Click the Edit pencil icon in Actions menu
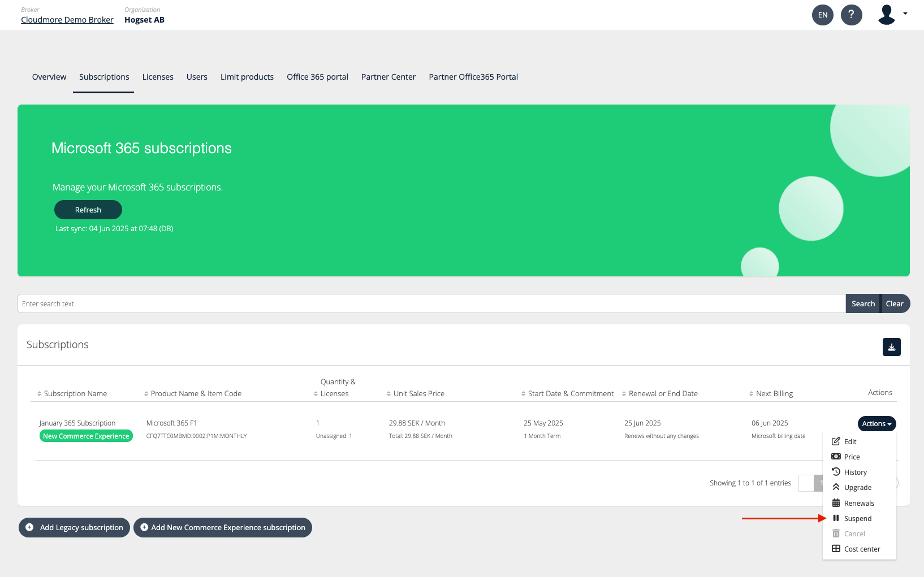This screenshot has width=924, height=577. (836, 441)
